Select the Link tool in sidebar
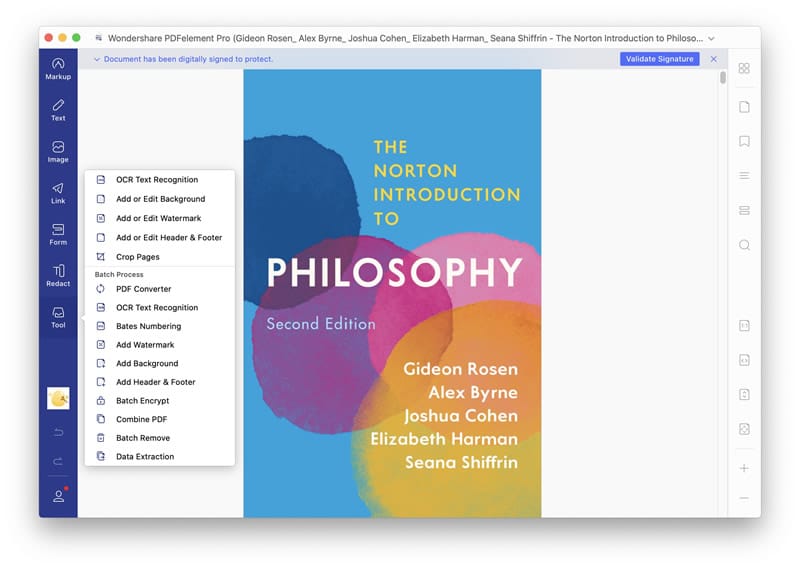Viewport: 800px width, 569px height. (58, 193)
